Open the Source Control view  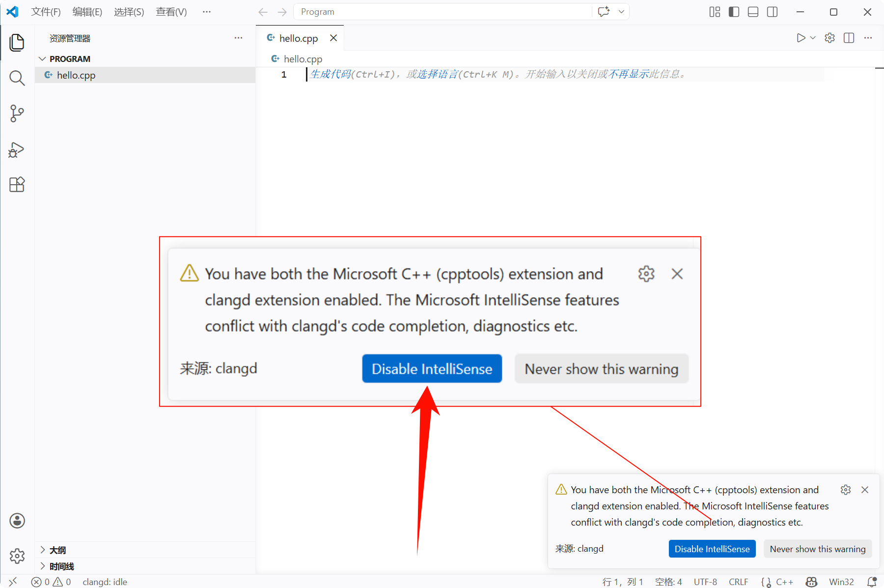pos(17,113)
